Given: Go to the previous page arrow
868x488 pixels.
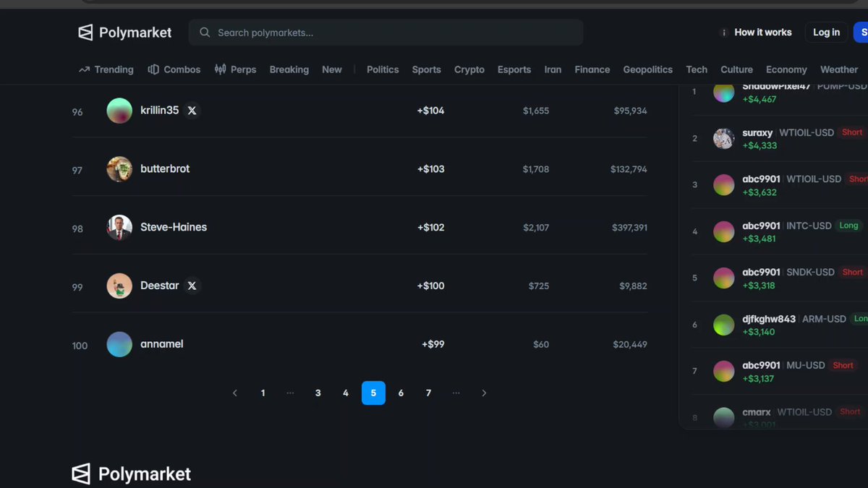Looking at the screenshot, I should [235, 393].
